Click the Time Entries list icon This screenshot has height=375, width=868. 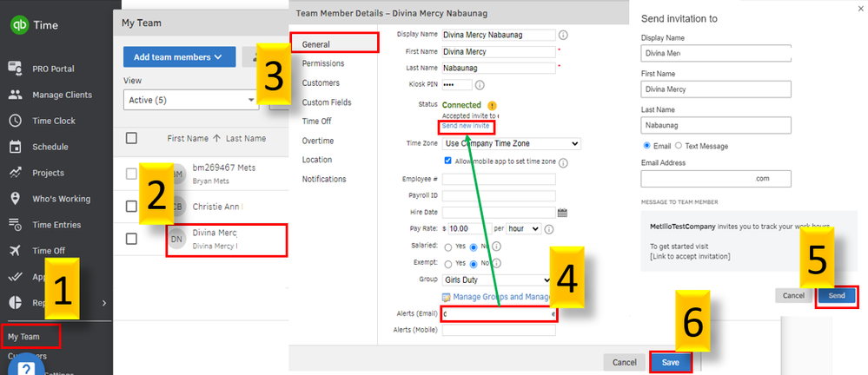coord(16,225)
